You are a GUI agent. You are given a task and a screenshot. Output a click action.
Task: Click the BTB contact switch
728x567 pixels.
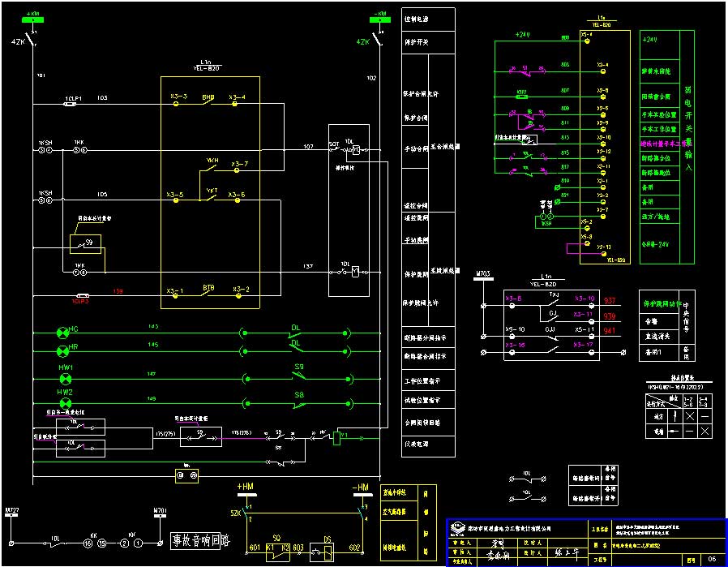208,294
